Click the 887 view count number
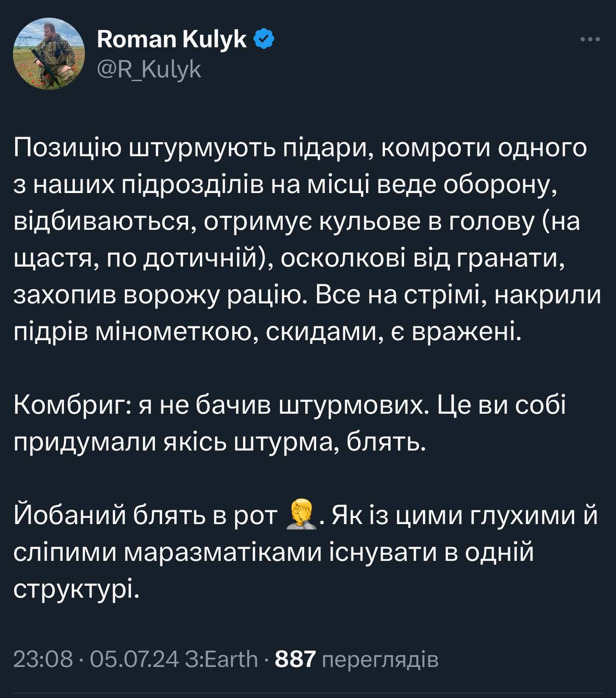The width and height of the screenshot is (616, 698). (295, 659)
